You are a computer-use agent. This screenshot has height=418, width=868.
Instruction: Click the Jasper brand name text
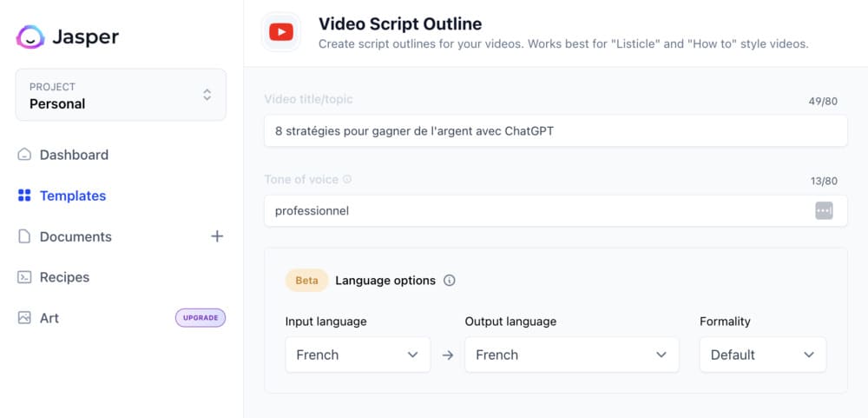pos(85,37)
